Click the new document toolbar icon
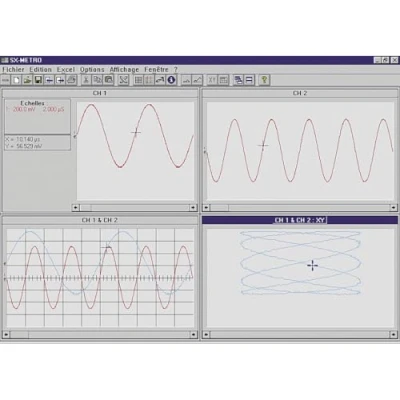The height and width of the screenshot is (400, 400). point(17,80)
